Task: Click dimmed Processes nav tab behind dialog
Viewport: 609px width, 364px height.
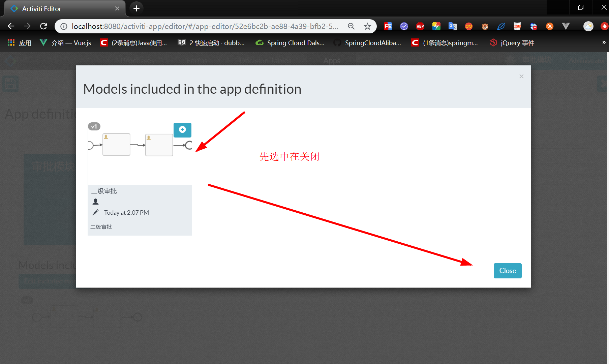Action: (138, 61)
